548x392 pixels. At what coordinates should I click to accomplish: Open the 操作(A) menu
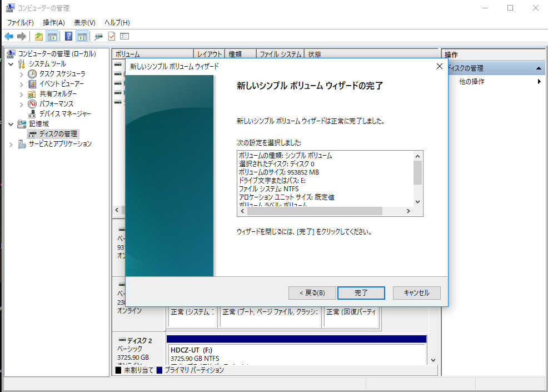click(x=53, y=22)
